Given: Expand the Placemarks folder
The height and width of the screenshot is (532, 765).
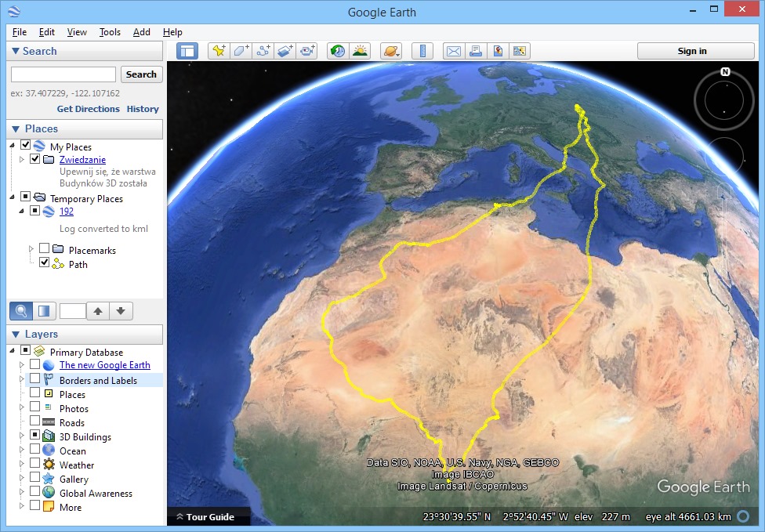Looking at the screenshot, I should (31, 249).
